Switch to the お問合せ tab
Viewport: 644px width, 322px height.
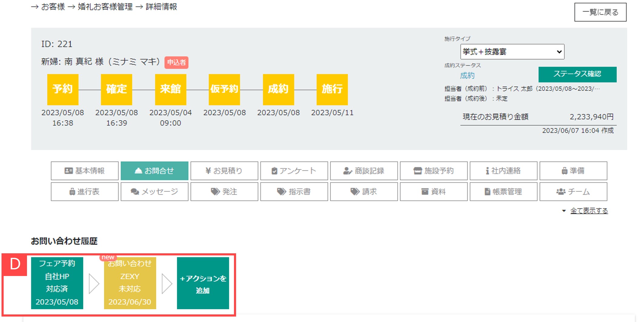pos(154,170)
